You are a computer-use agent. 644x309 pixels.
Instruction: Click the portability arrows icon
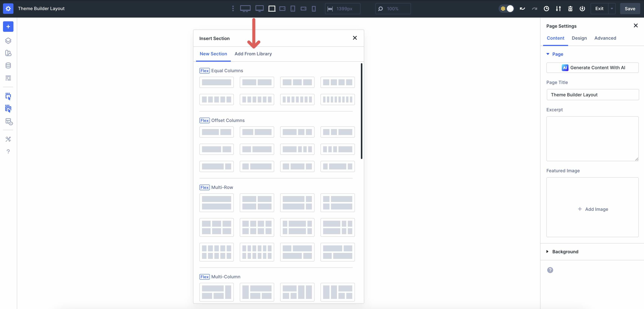coord(558,8)
